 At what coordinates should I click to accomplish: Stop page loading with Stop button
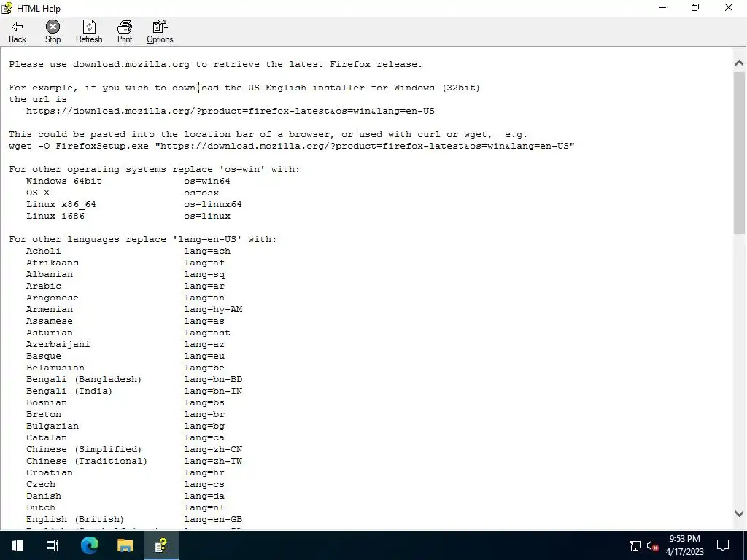pos(53,32)
